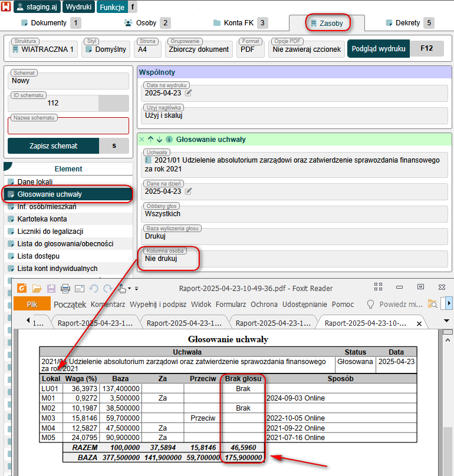Select Lista dostępu element

(x=68, y=256)
